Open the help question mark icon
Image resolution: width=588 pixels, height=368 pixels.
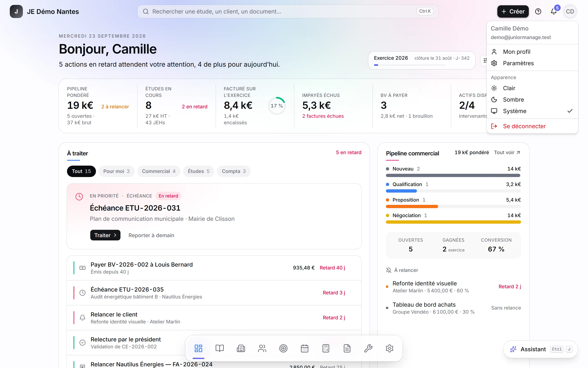coord(538,11)
